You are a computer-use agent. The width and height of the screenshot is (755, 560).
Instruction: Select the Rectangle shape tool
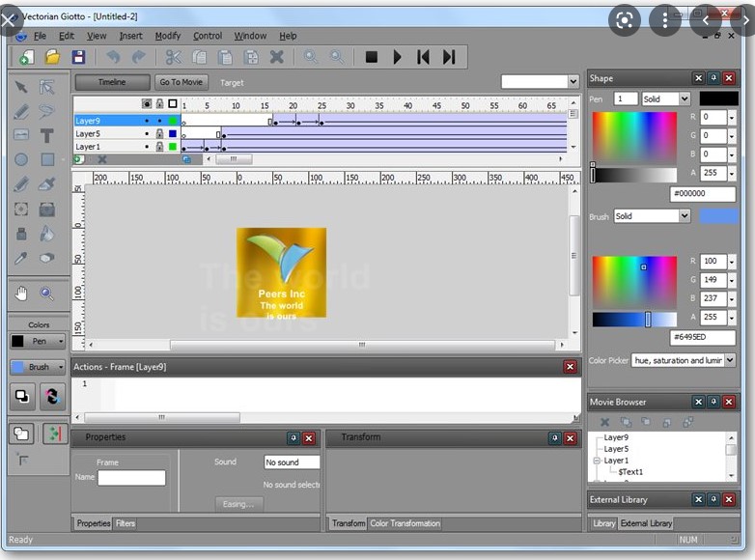(47, 159)
